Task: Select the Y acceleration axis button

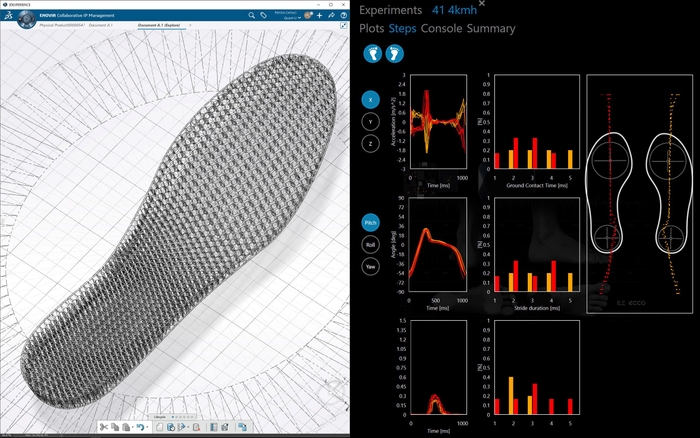Action: pyautogui.click(x=370, y=122)
